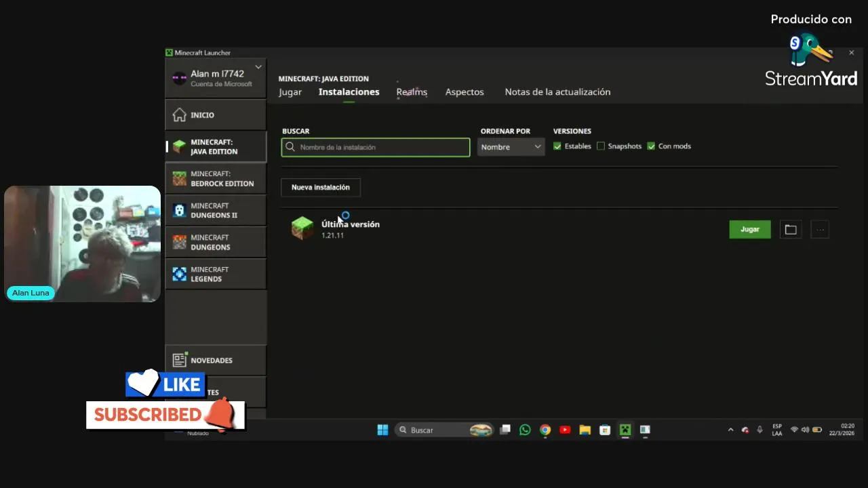Click the Última versión installation name
This screenshot has height=488, width=868.
pyautogui.click(x=351, y=224)
